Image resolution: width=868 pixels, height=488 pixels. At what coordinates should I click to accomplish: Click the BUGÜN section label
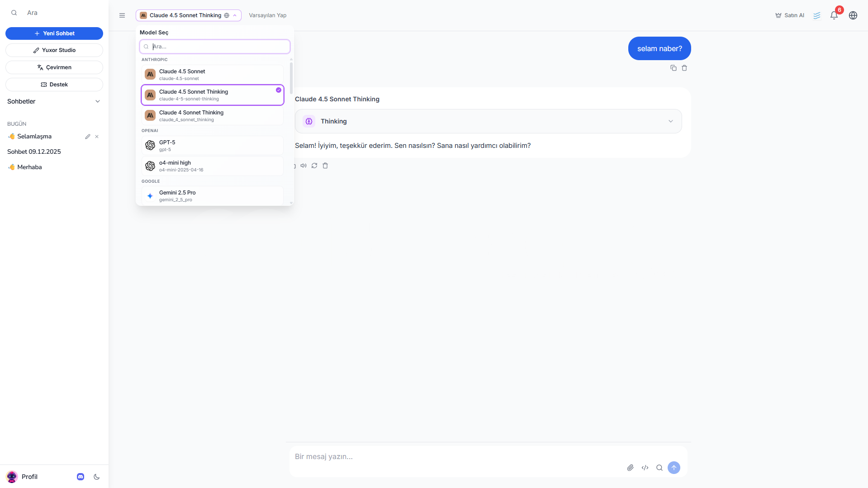click(17, 124)
